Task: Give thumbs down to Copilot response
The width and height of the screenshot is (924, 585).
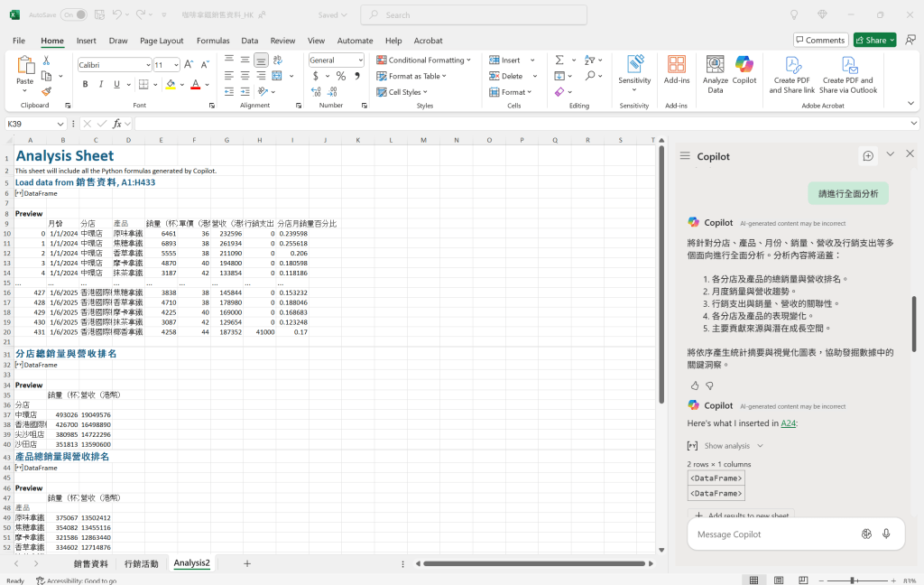Action: [x=709, y=385]
